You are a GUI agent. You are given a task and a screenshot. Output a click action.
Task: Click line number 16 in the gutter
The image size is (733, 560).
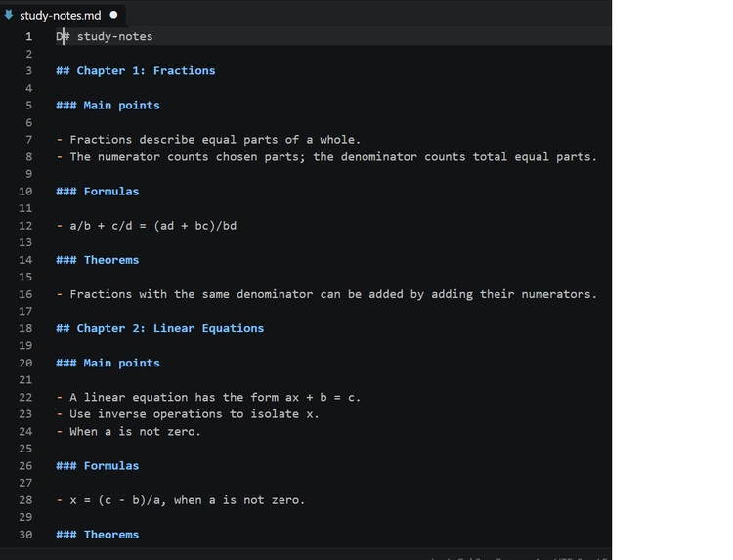(x=25, y=294)
